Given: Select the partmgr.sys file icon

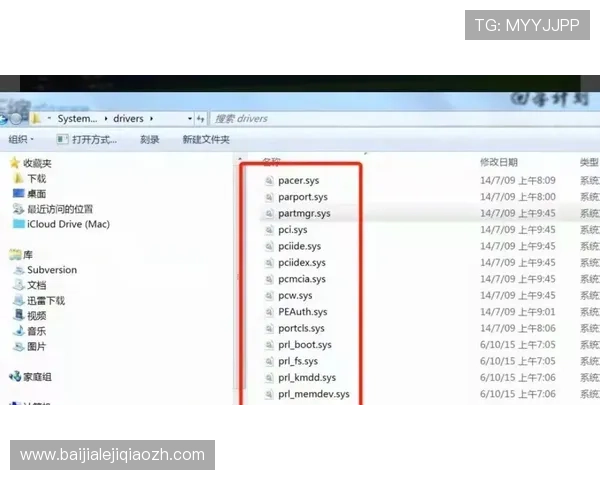Looking at the screenshot, I should (x=269, y=213).
